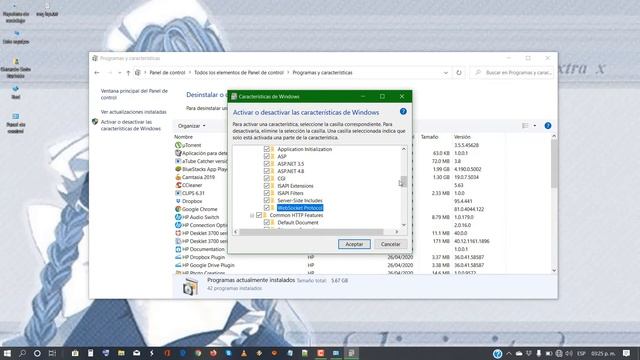
Task: Click the CCleaner program icon
Action: (x=178, y=185)
